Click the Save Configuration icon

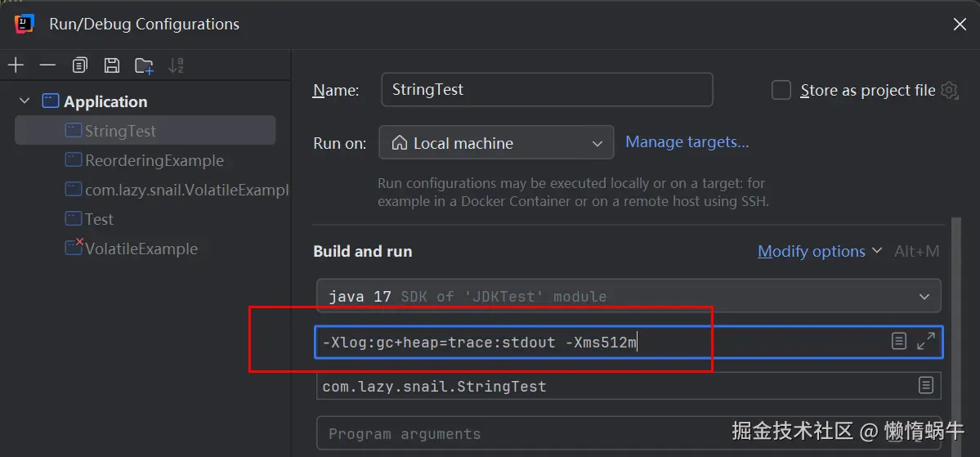[112, 65]
